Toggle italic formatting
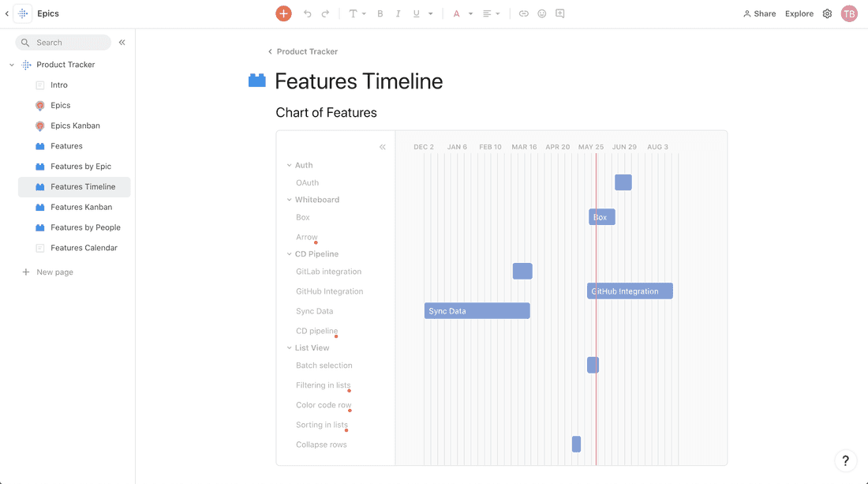The image size is (868, 484). [x=398, y=13]
